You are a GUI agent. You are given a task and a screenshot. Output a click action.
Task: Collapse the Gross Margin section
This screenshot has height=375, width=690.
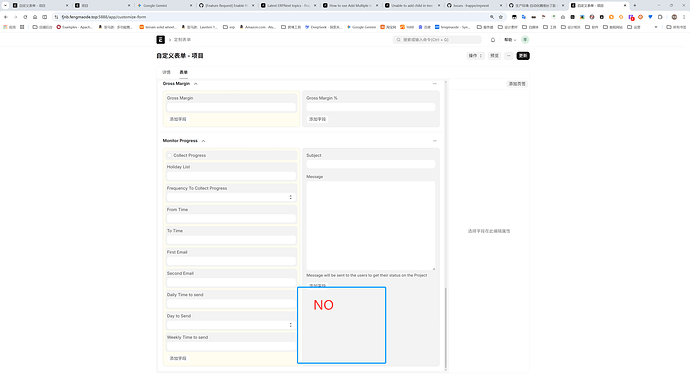pyautogui.click(x=196, y=84)
